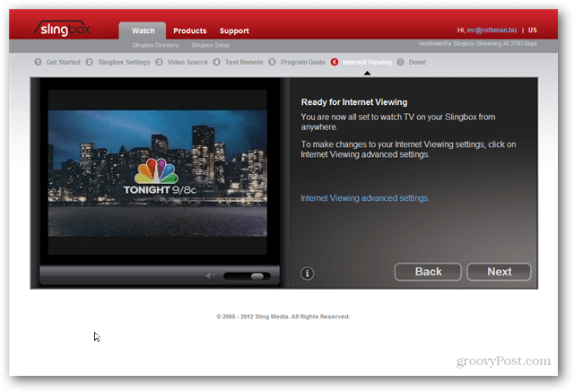The image size is (574, 392).
Task: Go to Slingbox Setup submenu
Action: click(x=210, y=45)
